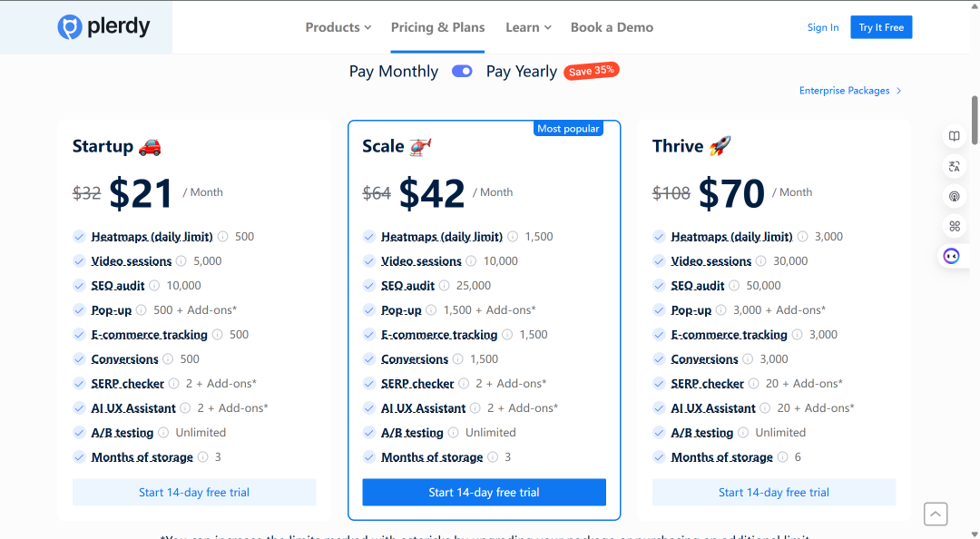Click the Sign In link

pyautogui.click(x=822, y=27)
